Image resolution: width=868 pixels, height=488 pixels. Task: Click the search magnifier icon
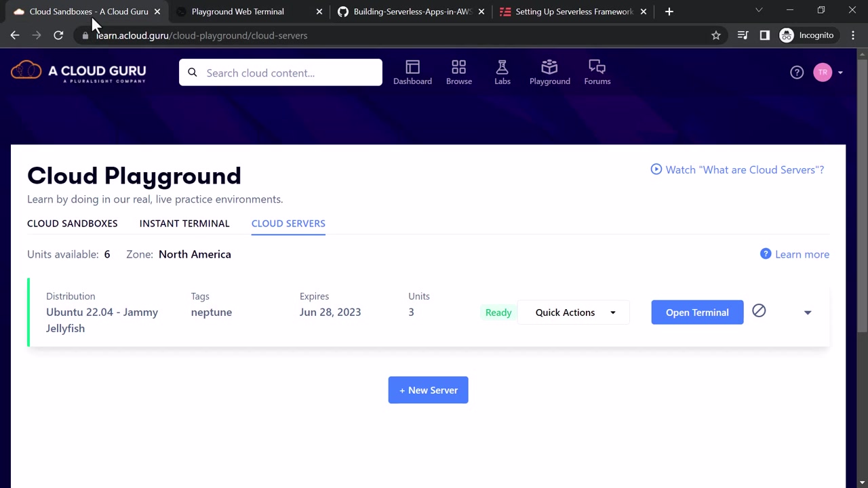193,73
